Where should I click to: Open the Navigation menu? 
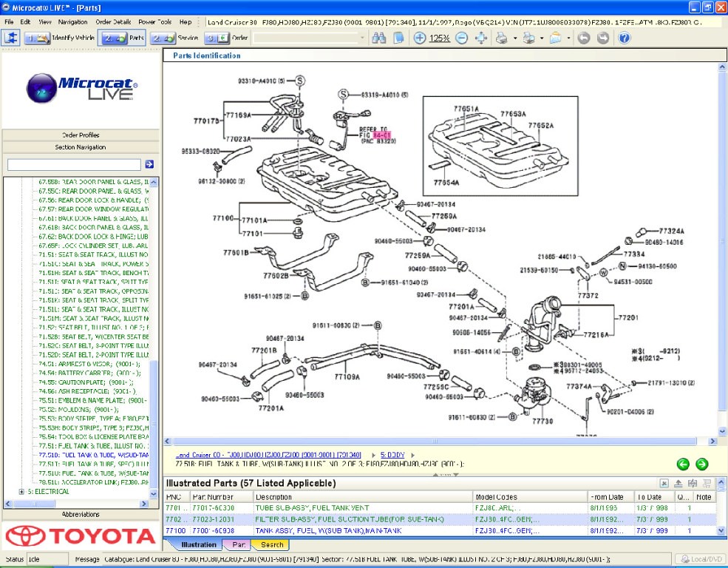pos(72,22)
